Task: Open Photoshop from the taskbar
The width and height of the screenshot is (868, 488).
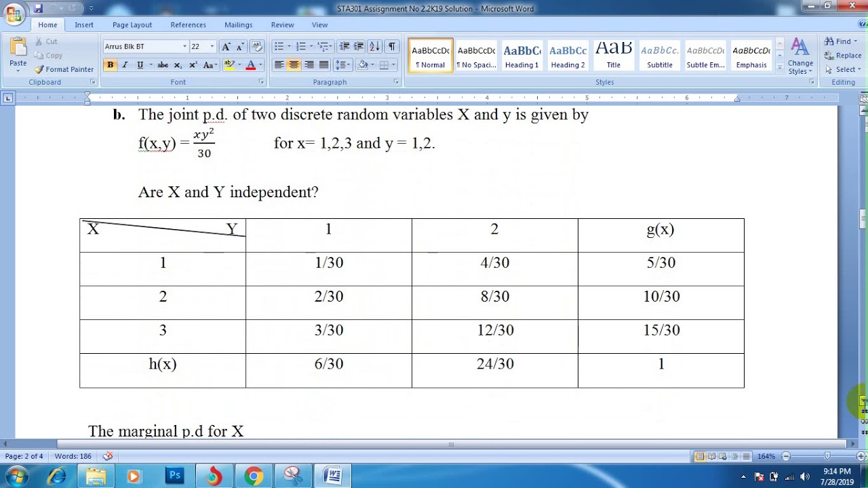Action: (x=175, y=476)
